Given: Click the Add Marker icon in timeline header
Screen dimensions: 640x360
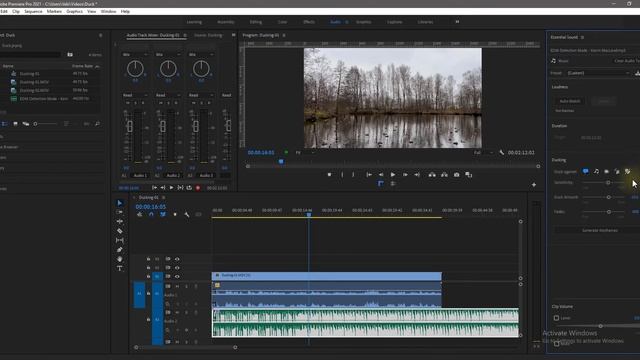Looking at the screenshot, I should coord(175,214).
